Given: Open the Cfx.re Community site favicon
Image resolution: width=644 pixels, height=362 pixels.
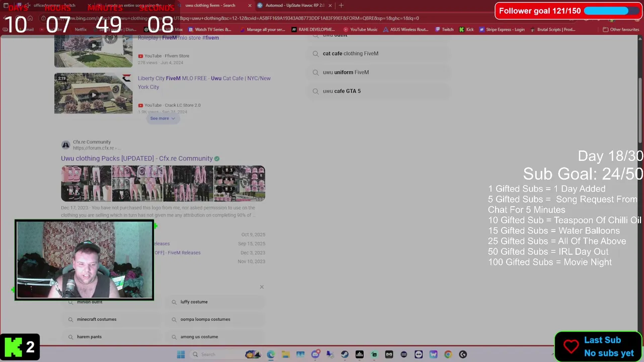Looking at the screenshot, I should coord(65,145).
